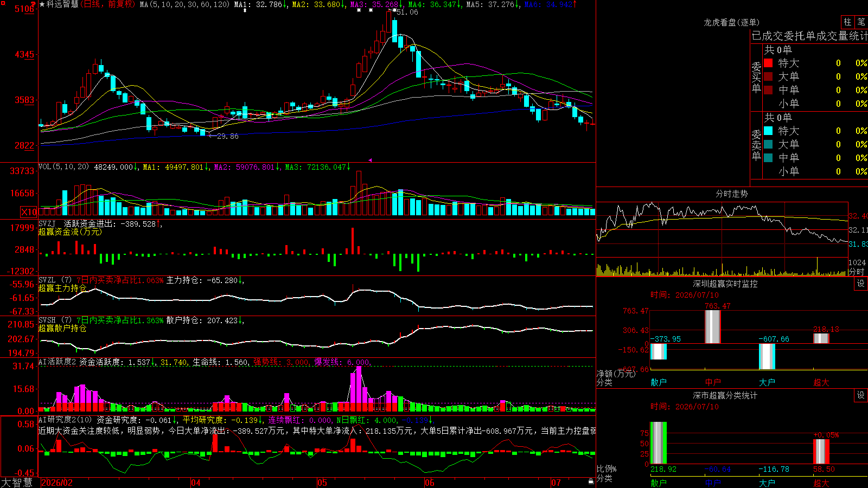Screen dimensions: 868x488
Task: Click the 218.92 value in 深市超赢分类统计
Action: coord(663,469)
